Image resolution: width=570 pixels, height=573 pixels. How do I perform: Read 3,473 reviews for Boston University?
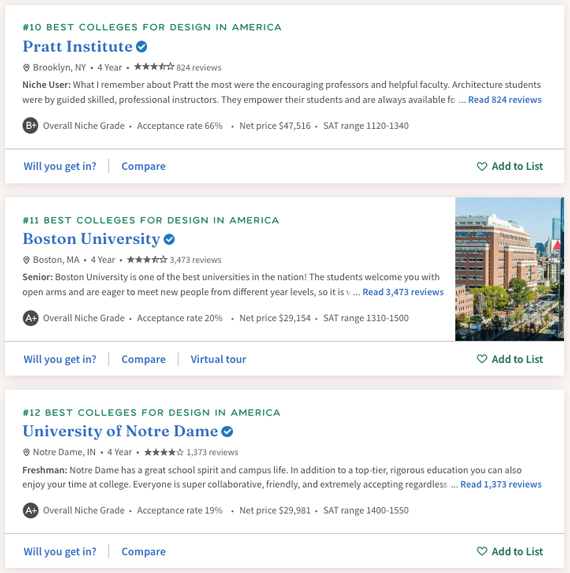(x=403, y=292)
